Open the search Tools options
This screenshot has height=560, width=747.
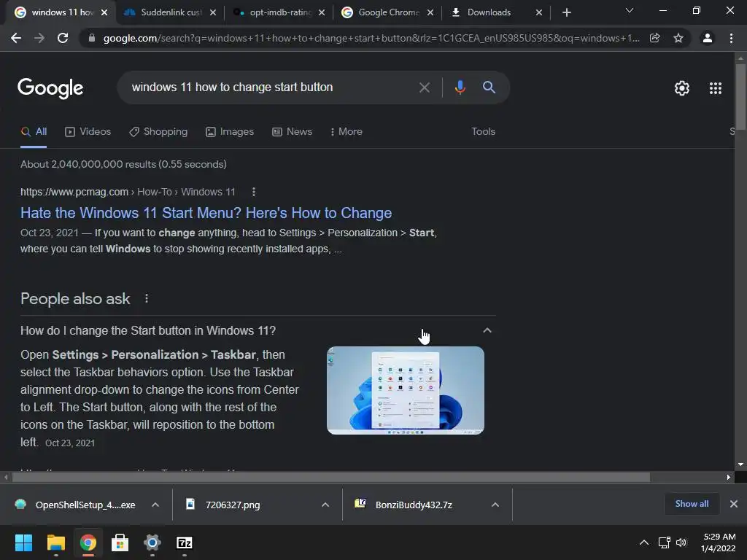[483, 132]
